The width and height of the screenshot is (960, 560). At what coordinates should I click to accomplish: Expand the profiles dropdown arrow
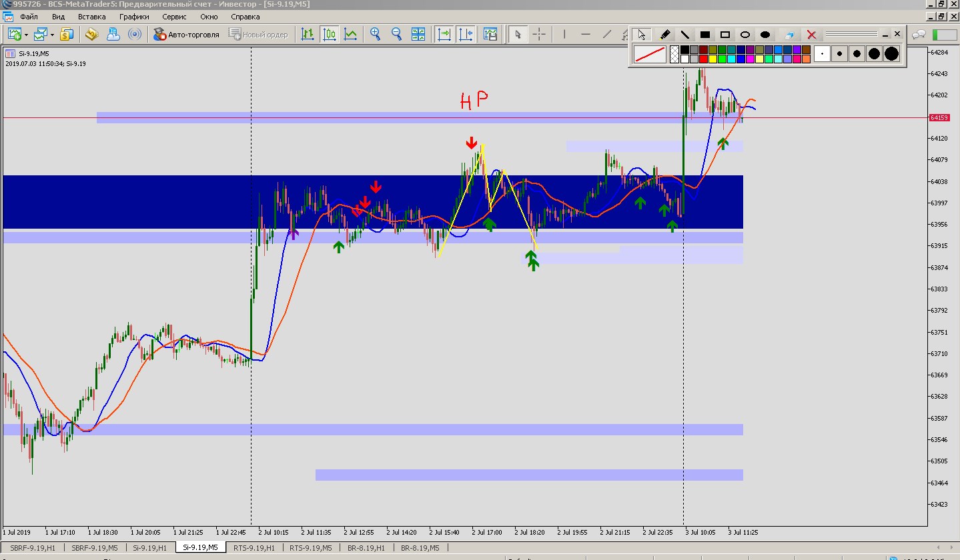(x=52, y=35)
